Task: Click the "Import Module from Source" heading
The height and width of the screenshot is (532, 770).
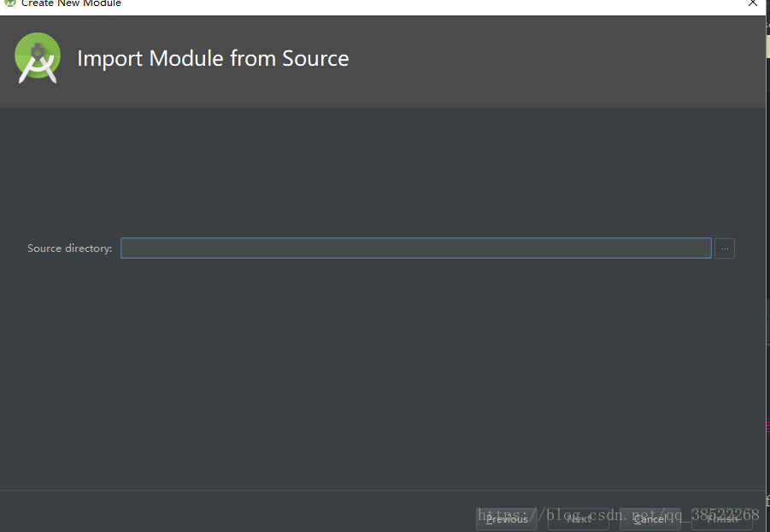Action: [x=213, y=59]
